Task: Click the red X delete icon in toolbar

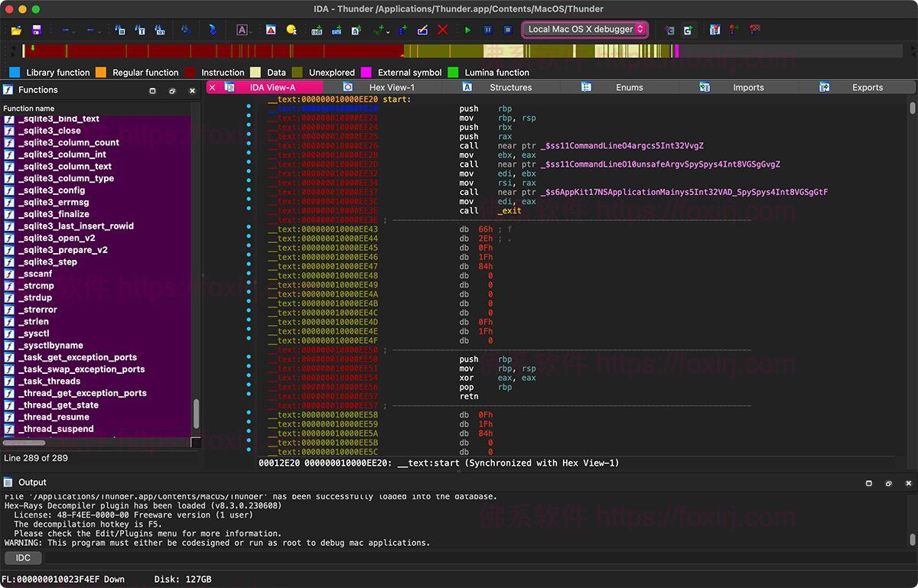Action: [442, 30]
